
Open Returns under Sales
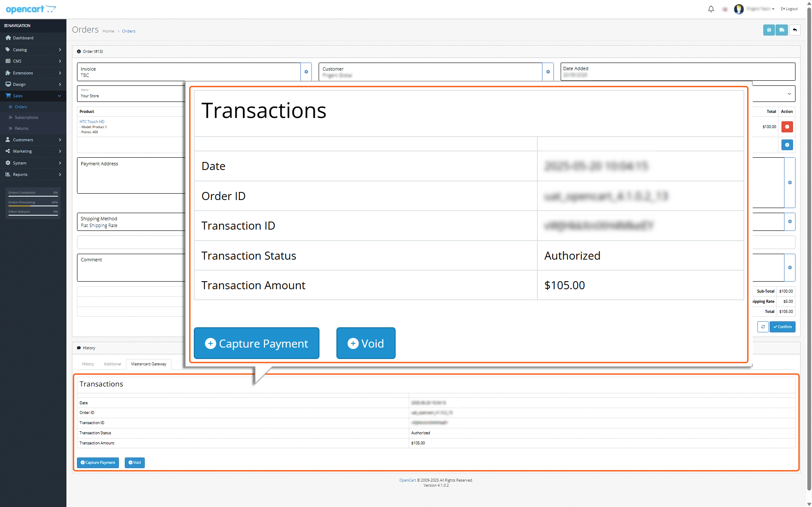click(22, 129)
